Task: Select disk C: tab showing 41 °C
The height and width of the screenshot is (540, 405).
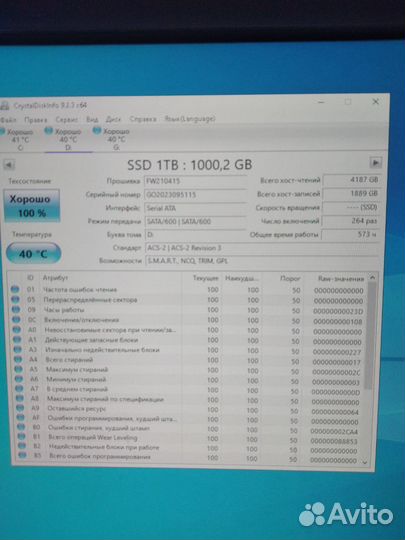Action: click(x=19, y=139)
